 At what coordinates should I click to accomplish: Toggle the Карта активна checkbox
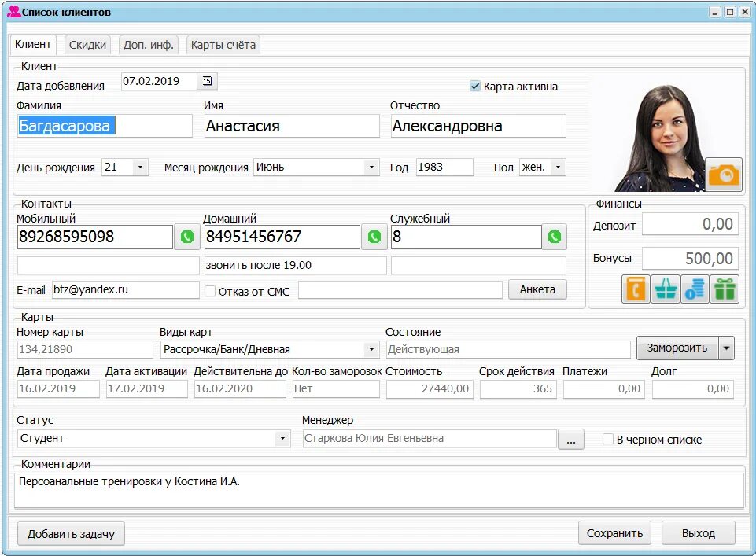point(475,87)
